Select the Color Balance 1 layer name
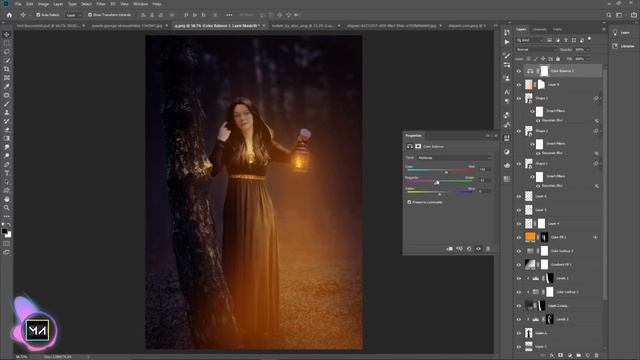This screenshot has height=360, width=640. tap(562, 71)
